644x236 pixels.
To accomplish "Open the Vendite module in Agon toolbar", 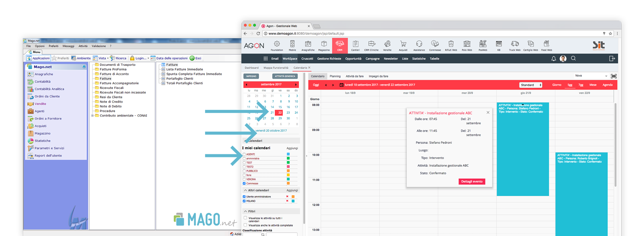I will (x=387, y=45).
